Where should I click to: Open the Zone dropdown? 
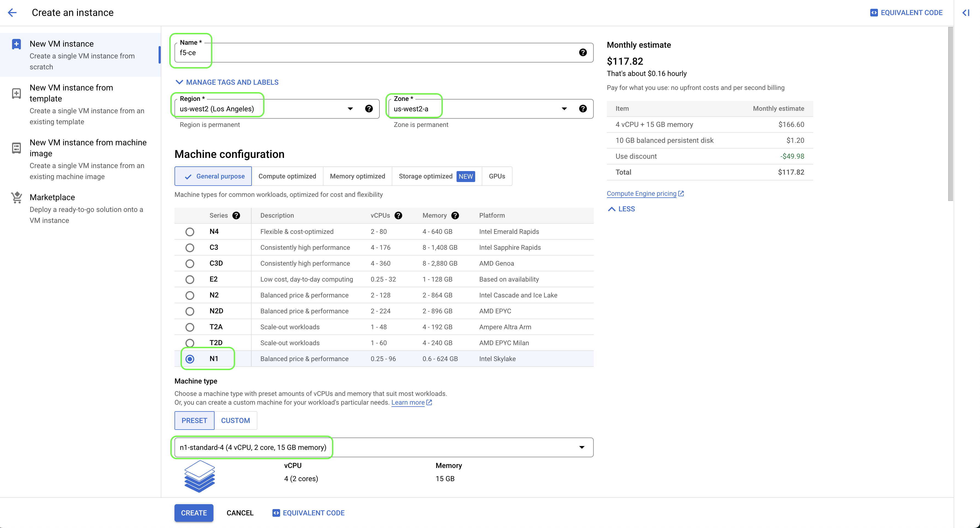[564, 109]
